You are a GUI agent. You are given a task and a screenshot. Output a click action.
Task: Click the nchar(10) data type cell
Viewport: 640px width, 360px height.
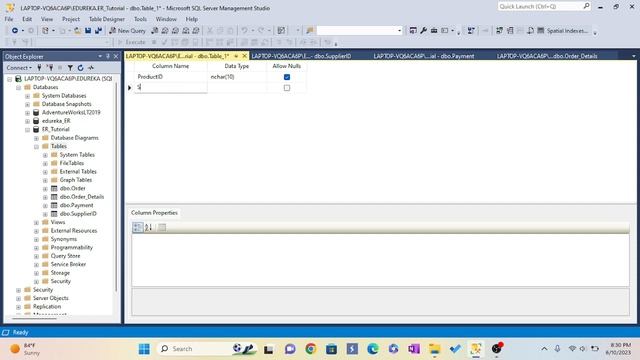point(237,77)
